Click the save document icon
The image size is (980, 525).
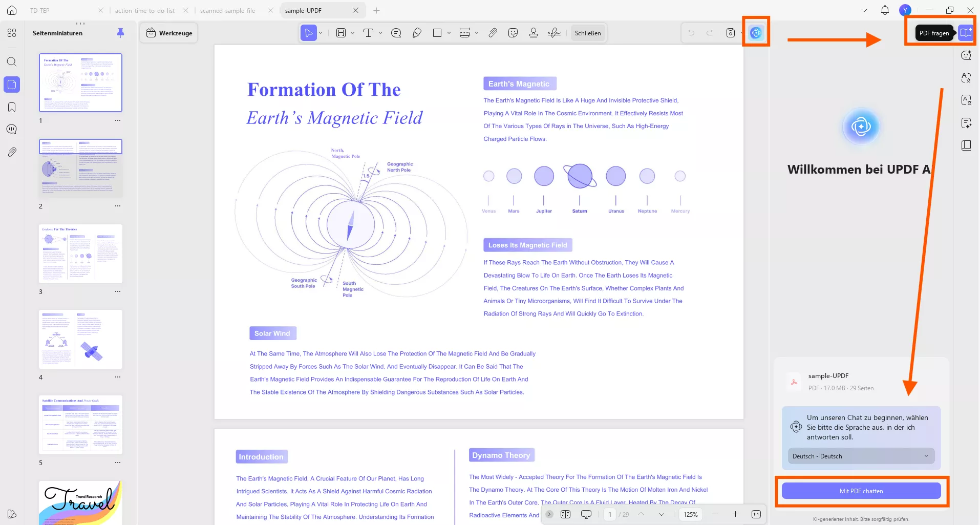click(731, 33)
